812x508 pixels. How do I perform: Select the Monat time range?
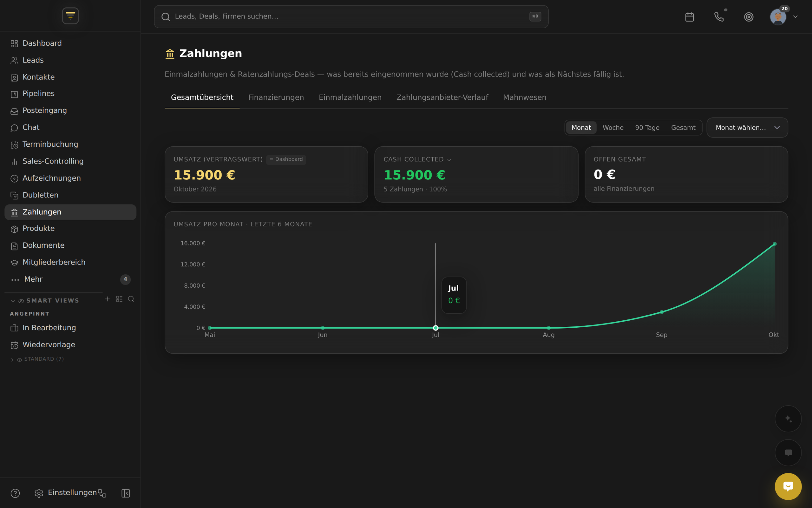pyautogui.click(x=581, y=128)
